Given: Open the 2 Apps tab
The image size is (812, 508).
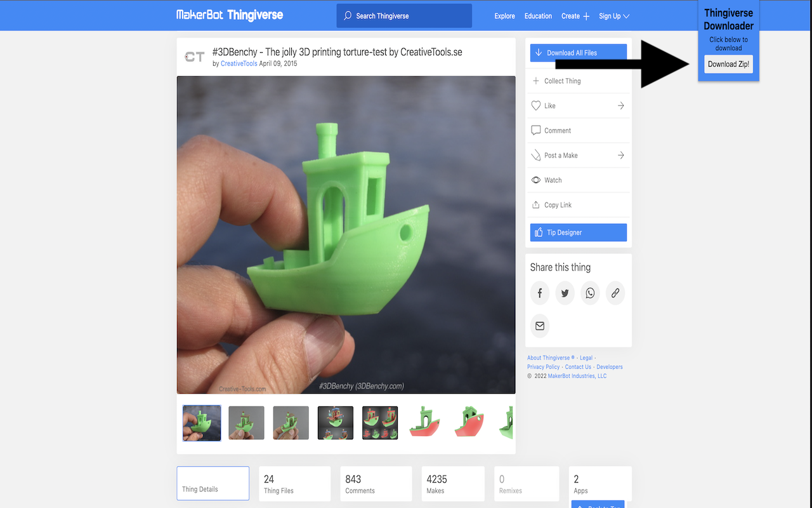Looking at the screenshot, I should pos(600,484).
